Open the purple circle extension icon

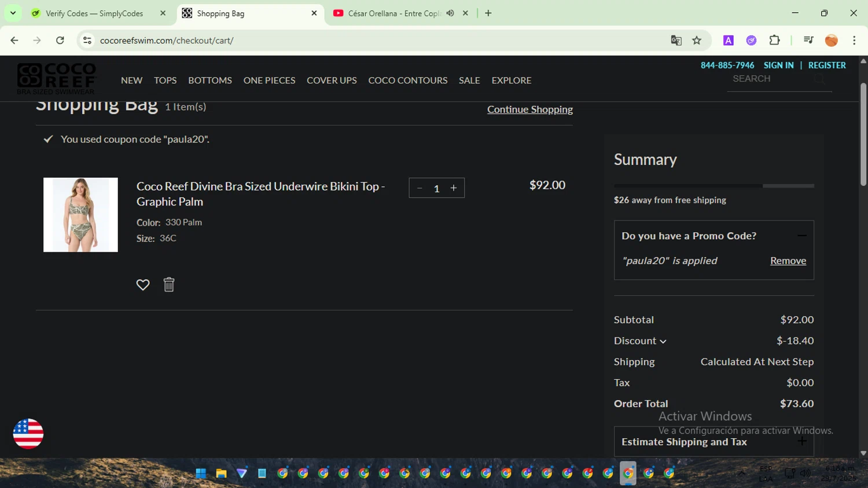pyautogui.click(x=751, y=41)
